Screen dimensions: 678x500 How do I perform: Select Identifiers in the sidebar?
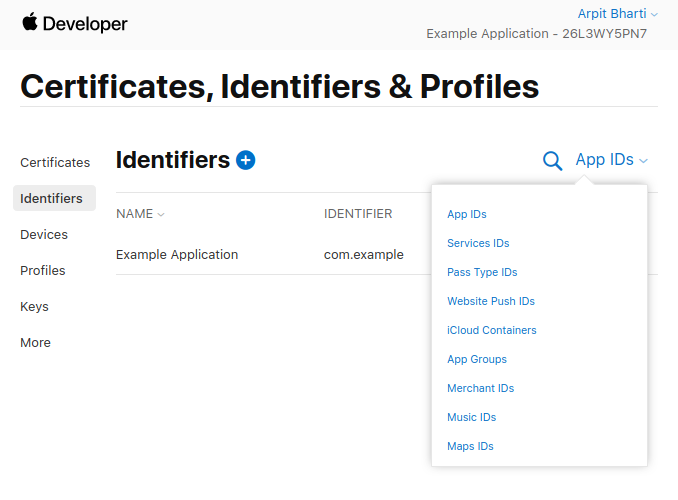[x=54, y=198]
